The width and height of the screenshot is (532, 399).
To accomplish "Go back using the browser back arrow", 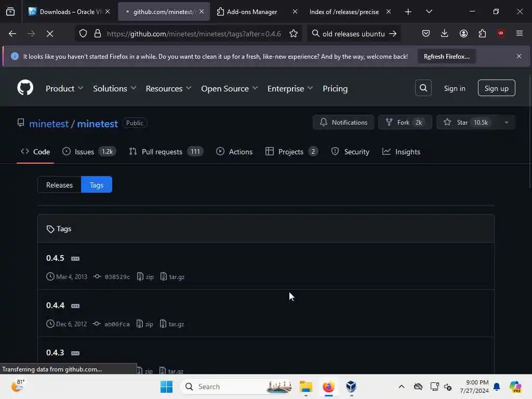I will coord(12,34).
